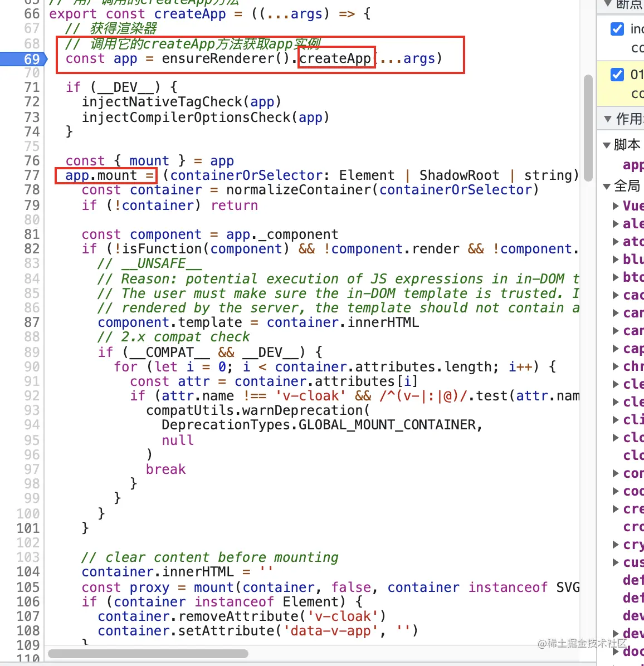
Task: Expand the 'cus' global entry
Action: 616,562
